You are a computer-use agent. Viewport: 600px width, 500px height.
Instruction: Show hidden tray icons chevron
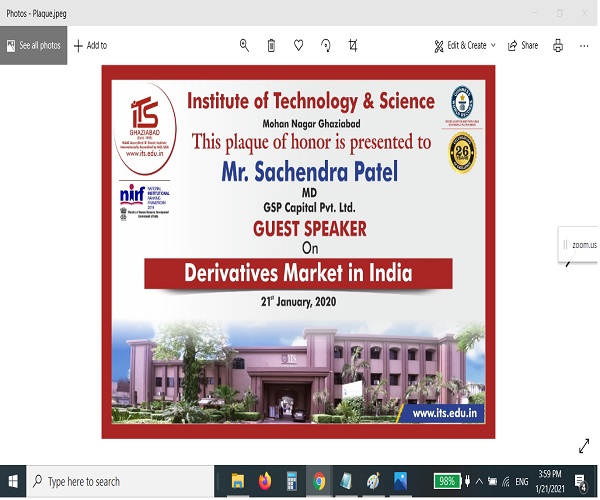(x=479, y=481)
